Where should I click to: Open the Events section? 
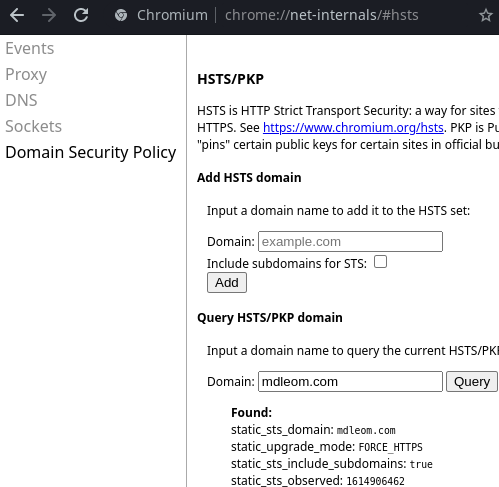(30, 48)
